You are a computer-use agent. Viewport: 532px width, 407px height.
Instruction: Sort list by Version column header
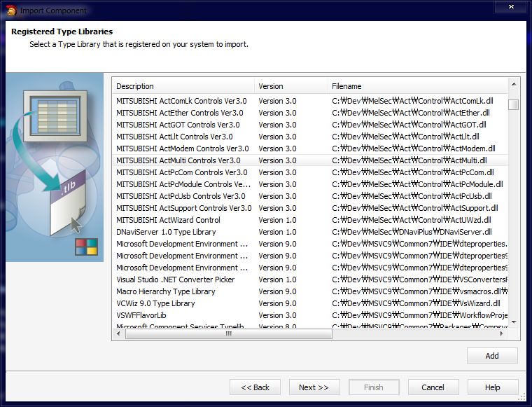click(x=290, y=86)
